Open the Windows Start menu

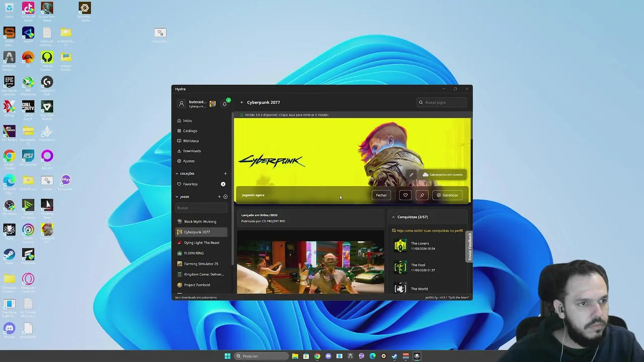227,356
